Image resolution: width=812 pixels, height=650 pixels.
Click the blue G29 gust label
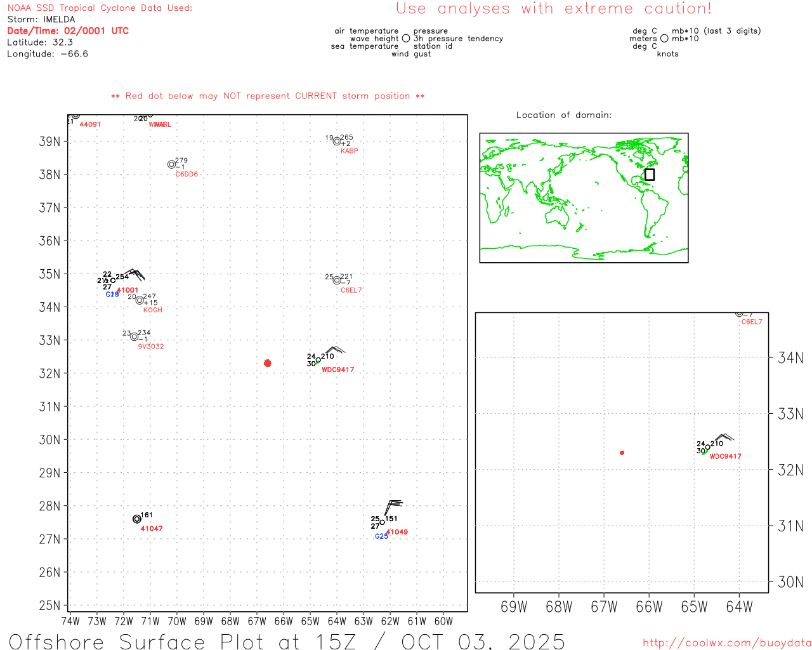click(112, 295)
